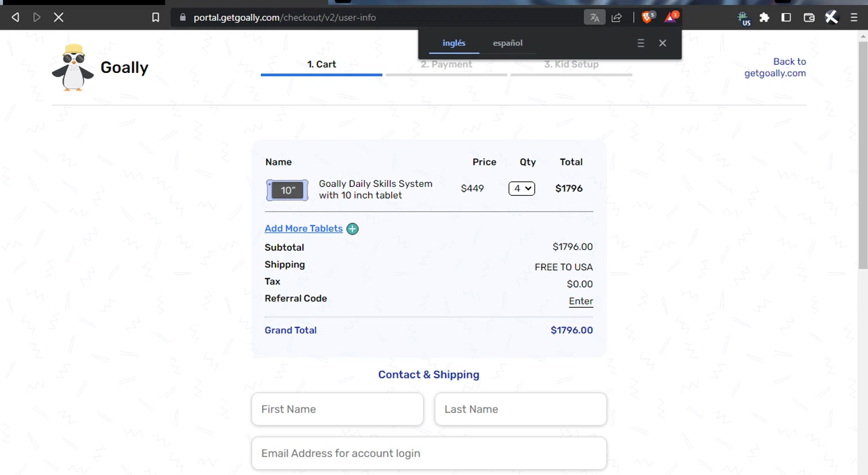Viewport: 868px width, 475px height.
Task: Open the translate page icon in address bar
Action: pyautogui.click(x=594, y=17)
